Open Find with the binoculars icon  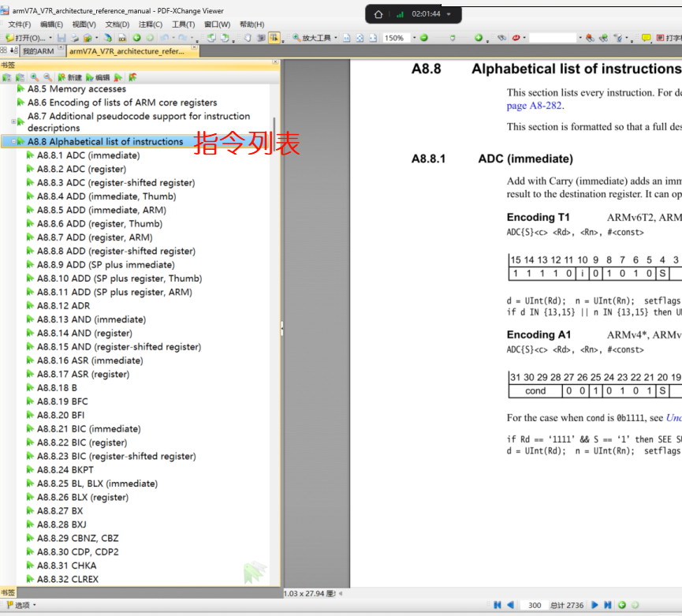(502, 38)
